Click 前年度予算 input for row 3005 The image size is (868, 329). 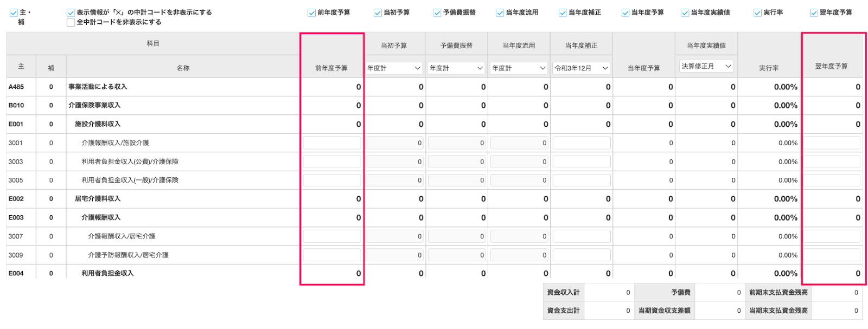331,180
